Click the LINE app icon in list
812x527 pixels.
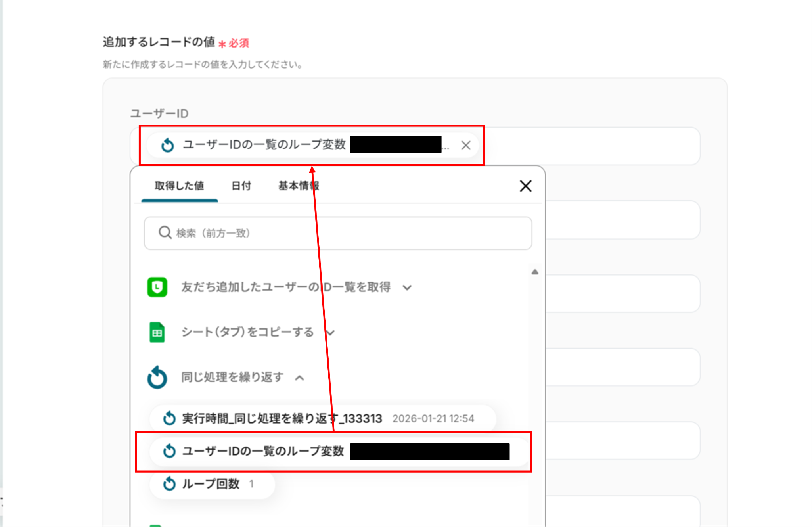pyautogui.click(x=157, y=287)
